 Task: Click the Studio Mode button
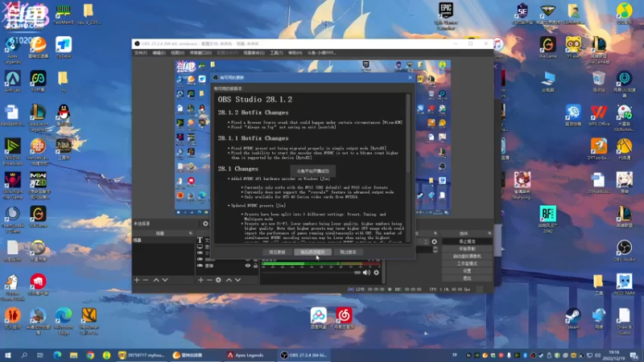pyautogui.click(x=467, y=264)
